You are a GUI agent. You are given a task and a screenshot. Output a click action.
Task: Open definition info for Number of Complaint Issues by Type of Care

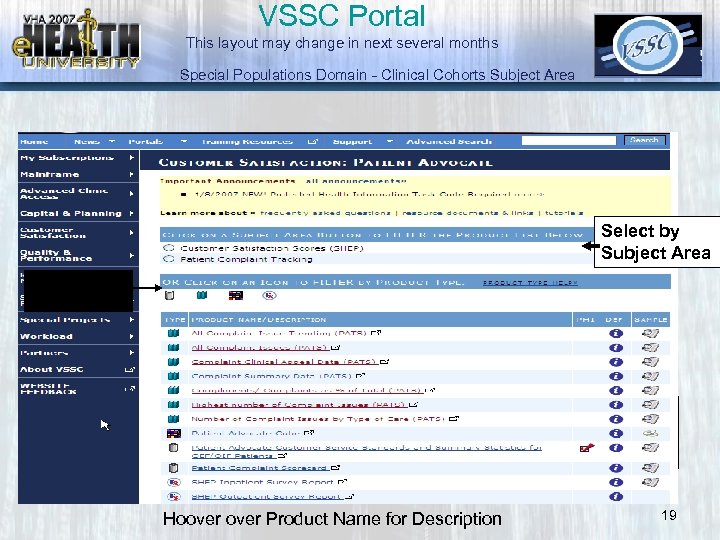[x=616, y=419]
